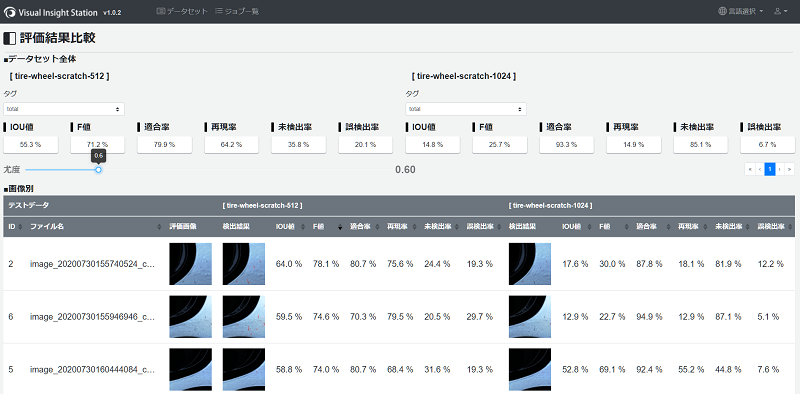Open the タグ dropdown for tire-wheel-scratch-512
800x394 pixels.
coord(64,109)
